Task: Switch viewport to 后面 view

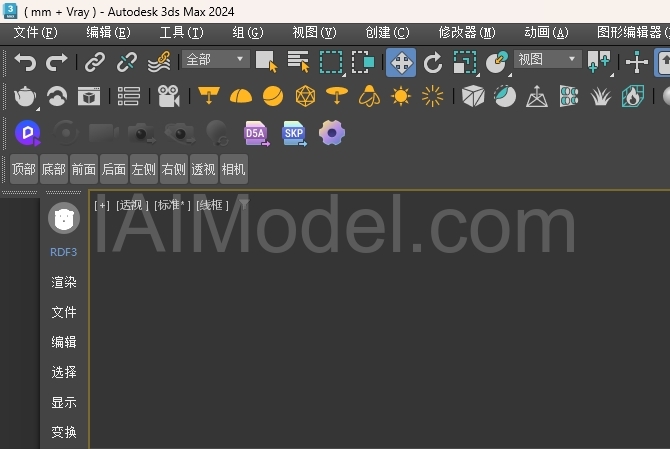Action: point(114,169)
